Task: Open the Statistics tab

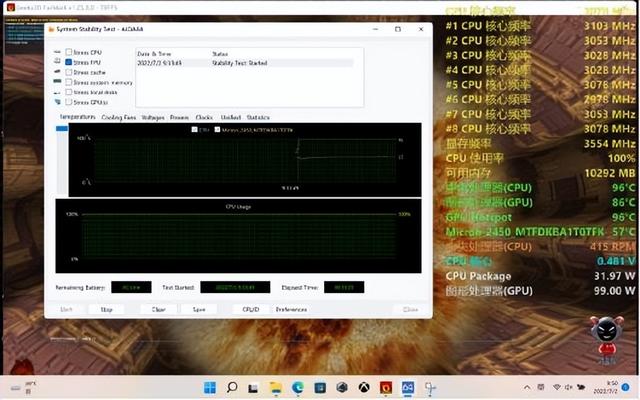Action: click(x=258, y=118)
